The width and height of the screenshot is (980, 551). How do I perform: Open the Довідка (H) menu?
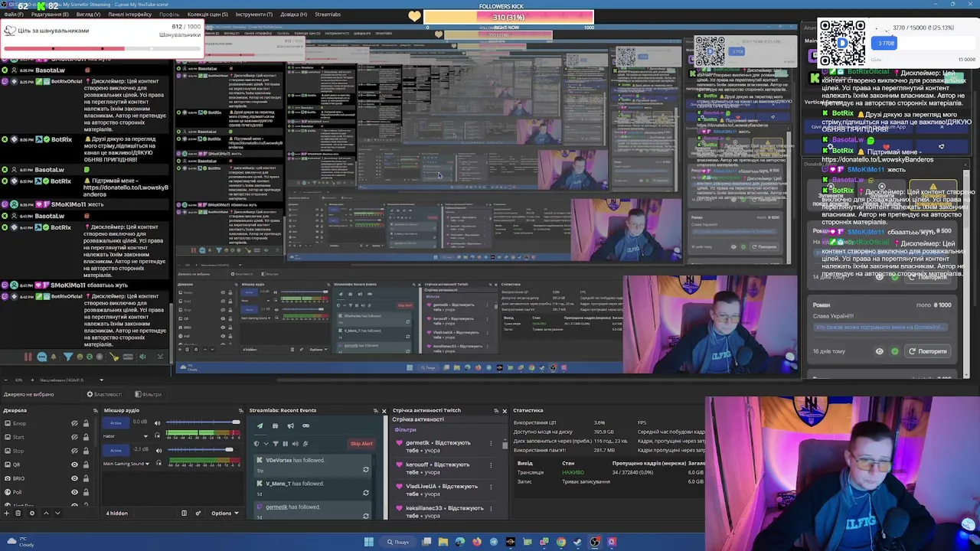293,15
